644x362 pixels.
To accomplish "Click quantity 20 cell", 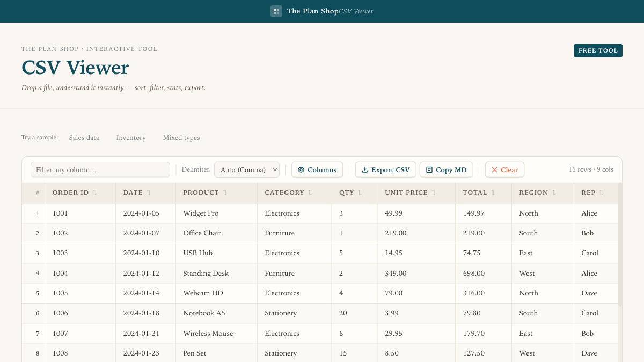I will pos(355,313).
